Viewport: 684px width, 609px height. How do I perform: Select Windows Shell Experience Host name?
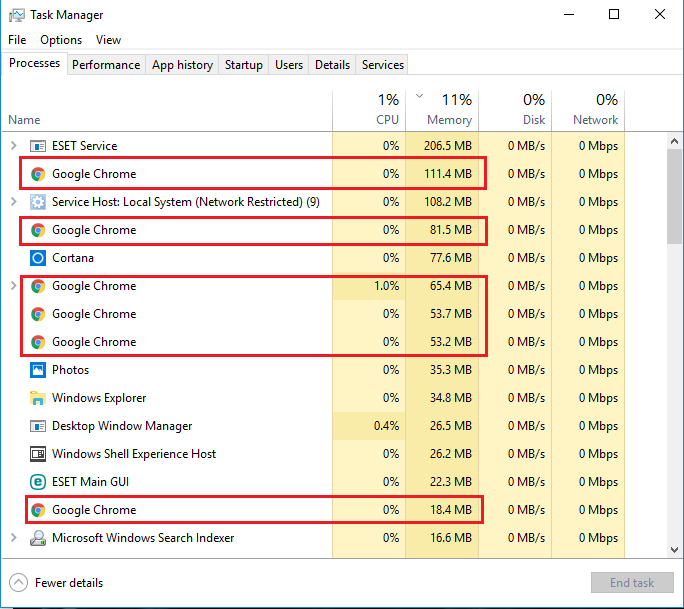tap(134, 454)
